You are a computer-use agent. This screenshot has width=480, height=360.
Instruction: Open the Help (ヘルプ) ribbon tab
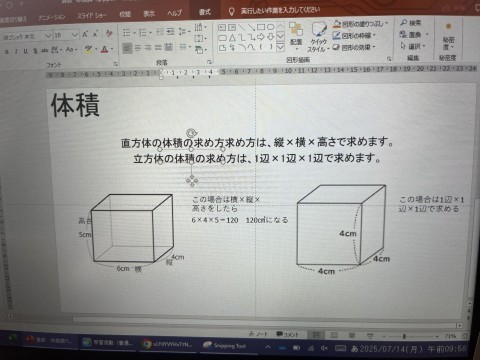174,13
